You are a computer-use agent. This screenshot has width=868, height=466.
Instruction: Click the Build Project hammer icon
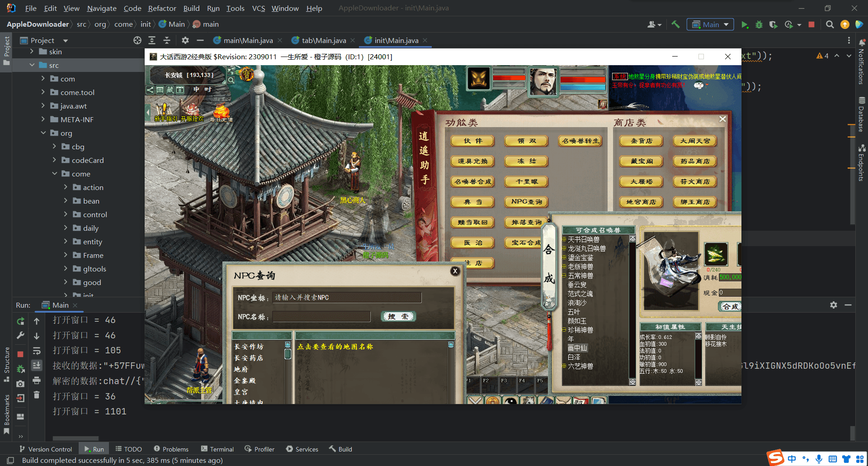pyautogui.click(x=675, y=24)
